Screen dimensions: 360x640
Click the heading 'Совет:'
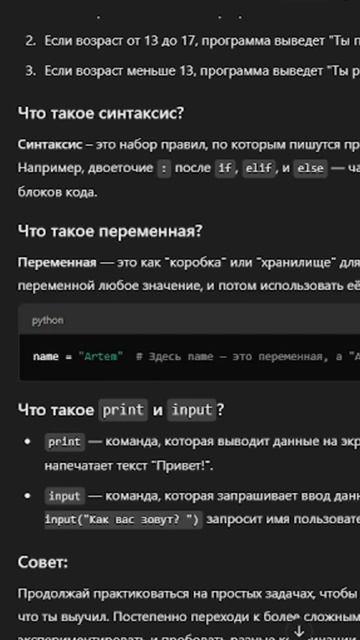coord(43,562)
